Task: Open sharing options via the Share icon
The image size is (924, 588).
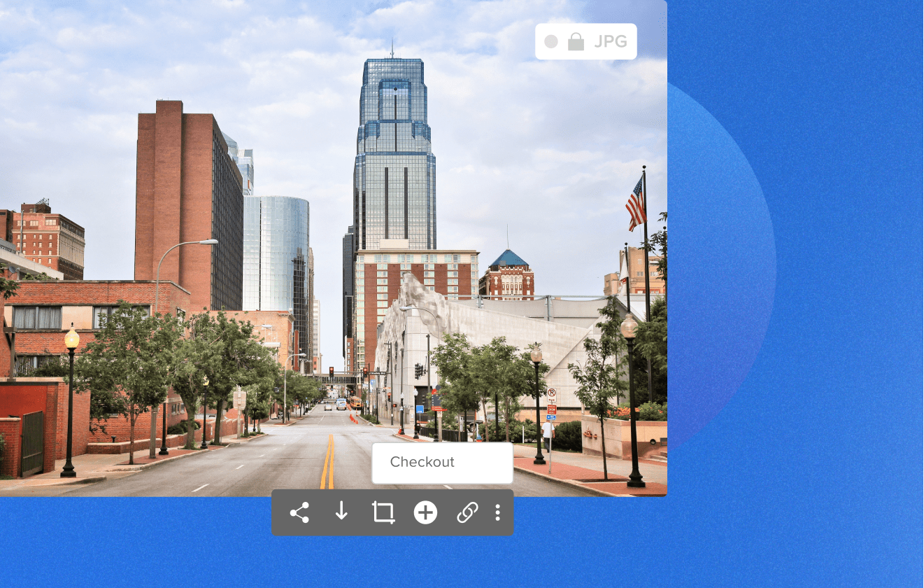Action: 299,512
